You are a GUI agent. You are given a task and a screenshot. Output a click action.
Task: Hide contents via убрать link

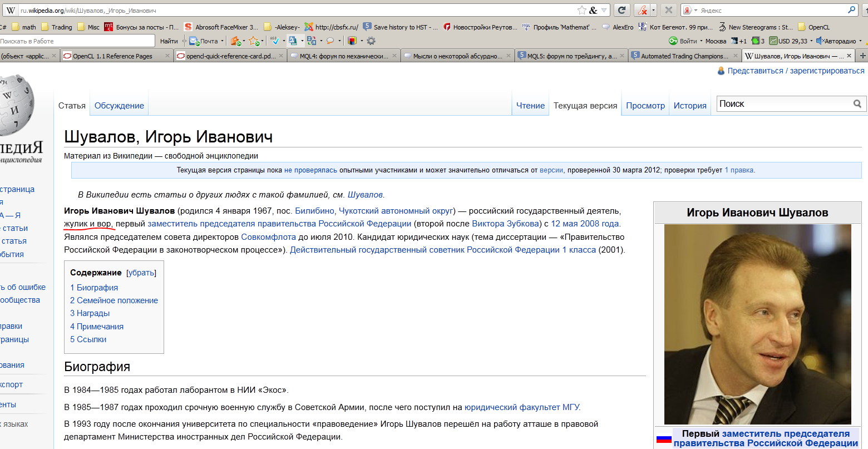141,273
